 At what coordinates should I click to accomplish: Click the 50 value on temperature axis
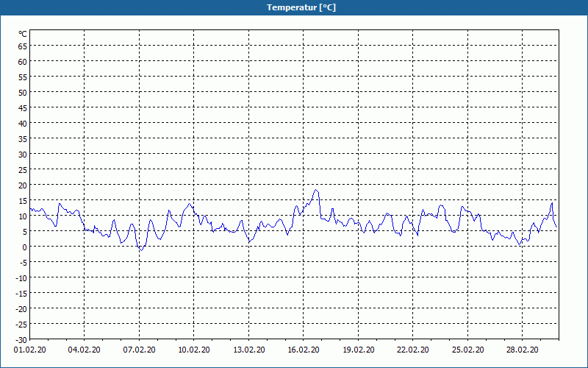click(23, 93)
